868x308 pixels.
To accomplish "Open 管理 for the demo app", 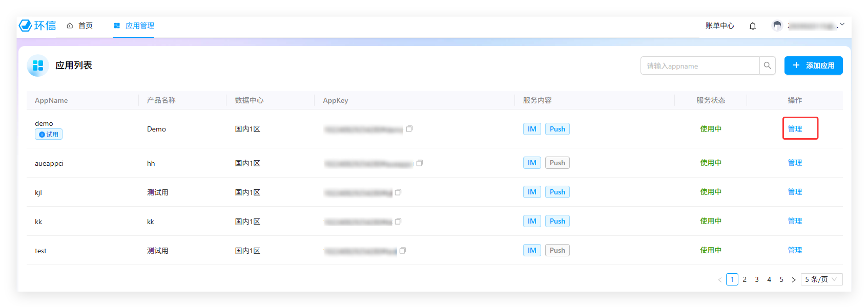I will 795,129.
